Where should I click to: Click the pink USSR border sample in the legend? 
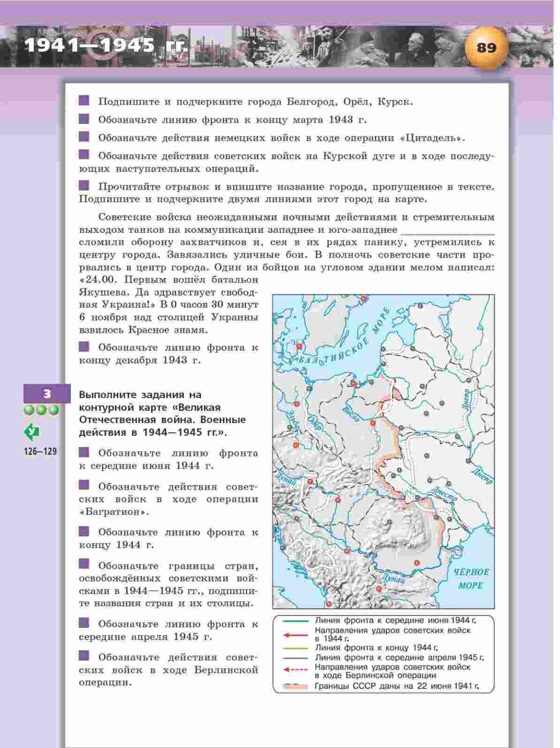(x=296, y=686)
